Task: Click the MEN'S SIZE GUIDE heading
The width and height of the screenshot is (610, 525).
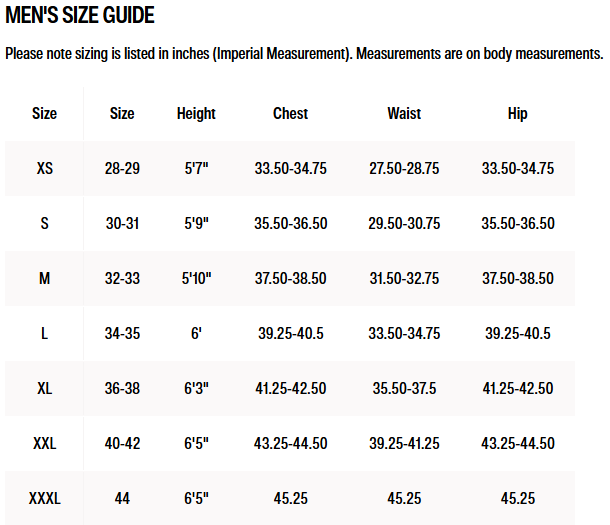Action: coord(80,15)
